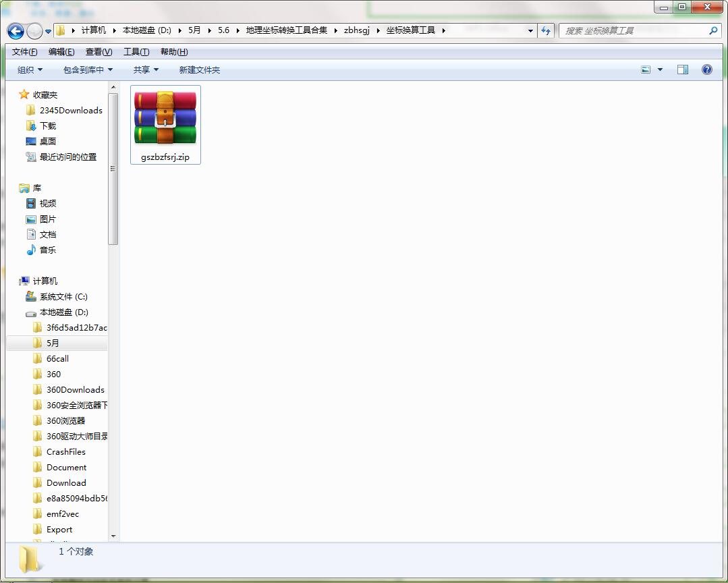Expand breadcrumb arrow after 坐标换算工具
Viewport: 728px width, 583px height.
[x=444, y=30]
